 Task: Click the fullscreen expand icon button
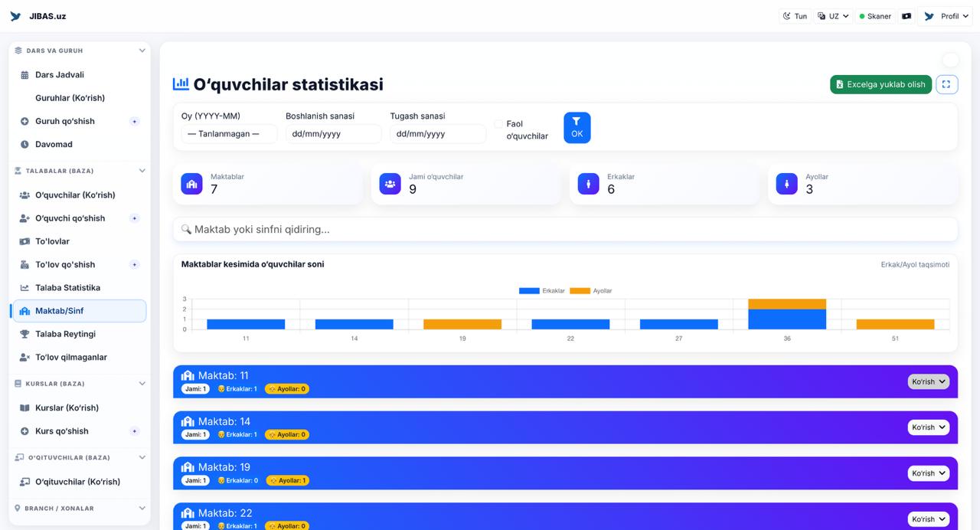(x=946, y=84)
